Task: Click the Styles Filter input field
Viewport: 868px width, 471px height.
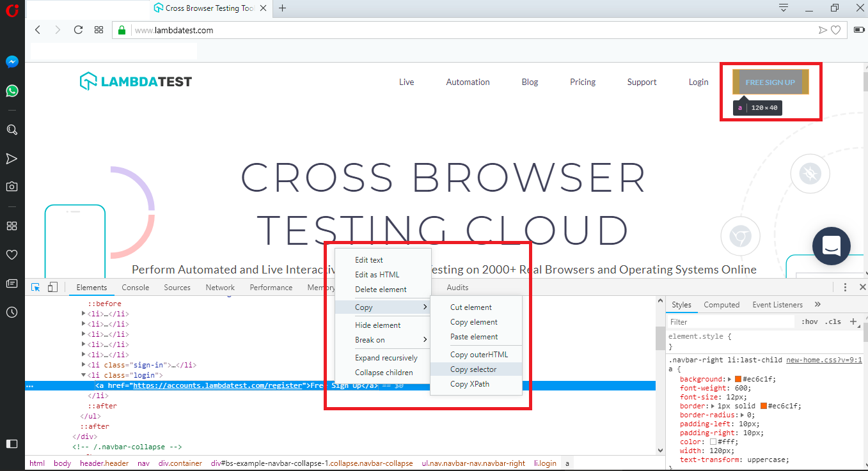Action: (729, 322)
